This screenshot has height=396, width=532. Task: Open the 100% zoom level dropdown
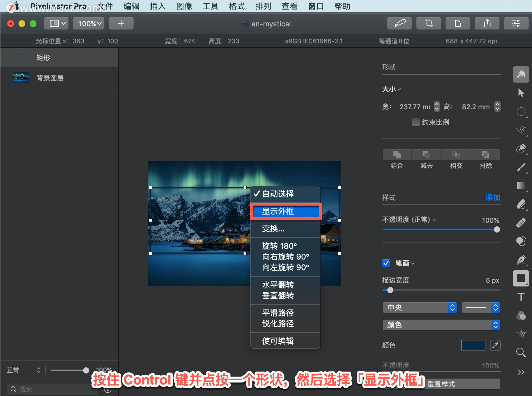[x=88, y=23]
